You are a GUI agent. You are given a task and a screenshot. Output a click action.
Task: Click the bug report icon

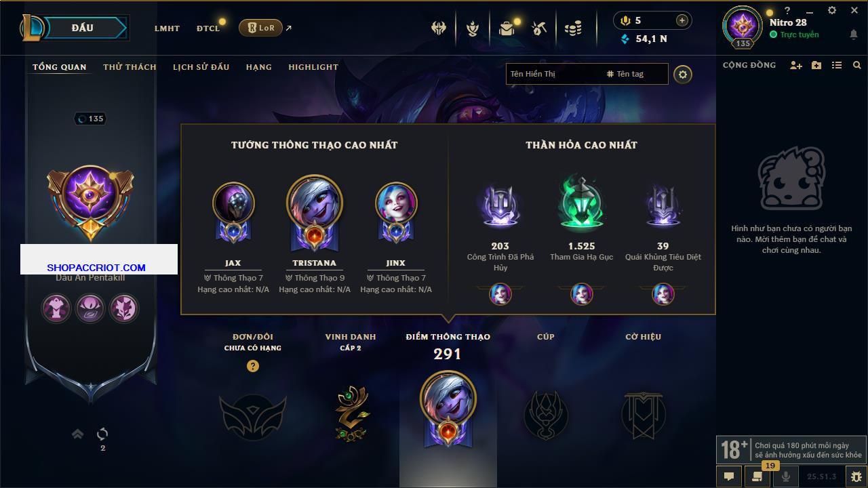[x=856, y=476]
